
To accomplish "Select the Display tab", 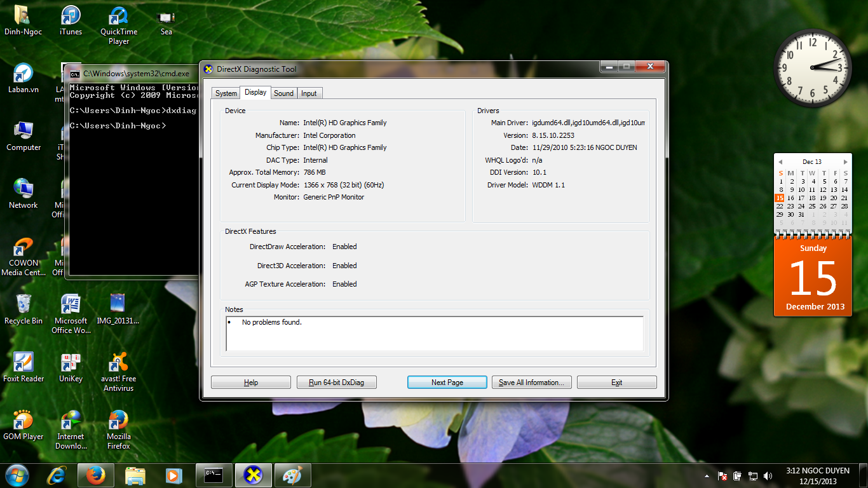I will 255,92.
